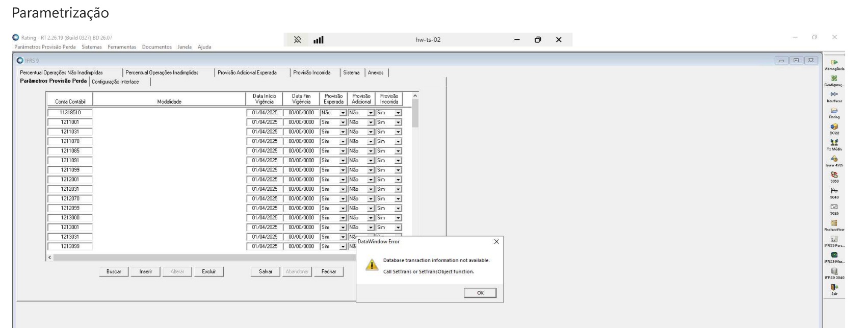This screenshot has width=868, height=328.
Task: Open Provisão Incorrida dropdown for account 1213000
Action: 398,218
